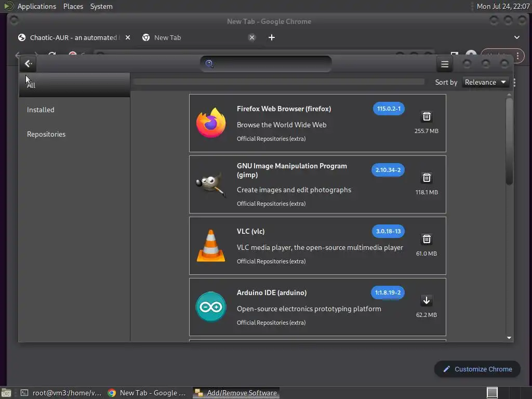Select the Arduino IDE (arduino) title
This screenshot has width=532, height=399.
(272, 292)
